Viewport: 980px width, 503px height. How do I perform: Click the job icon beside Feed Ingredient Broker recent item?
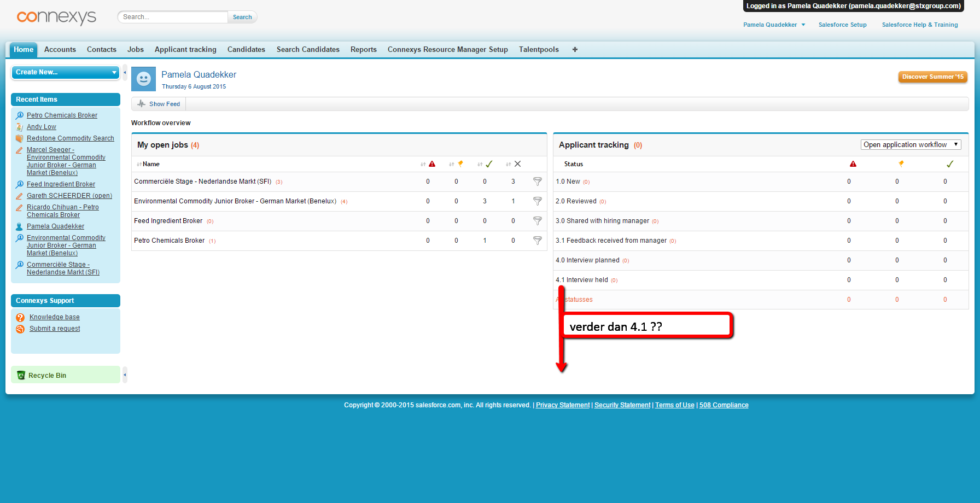pos(20,184)
